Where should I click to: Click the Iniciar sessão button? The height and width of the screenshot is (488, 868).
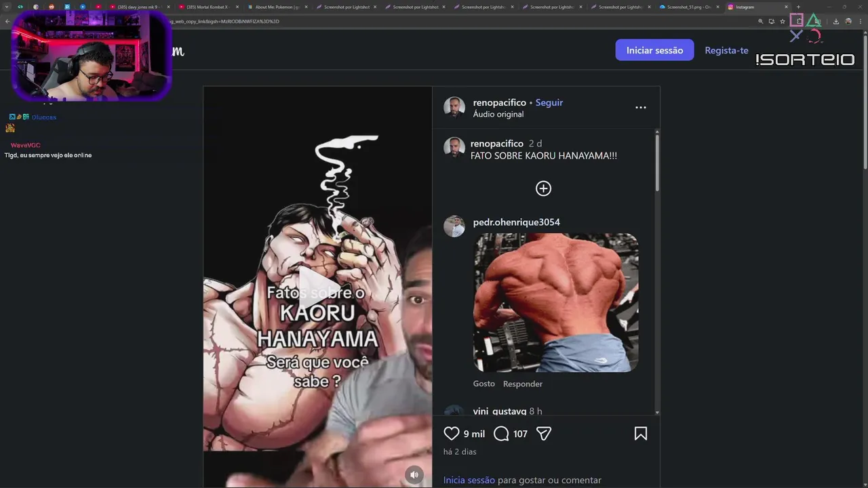tap(654, 50)
